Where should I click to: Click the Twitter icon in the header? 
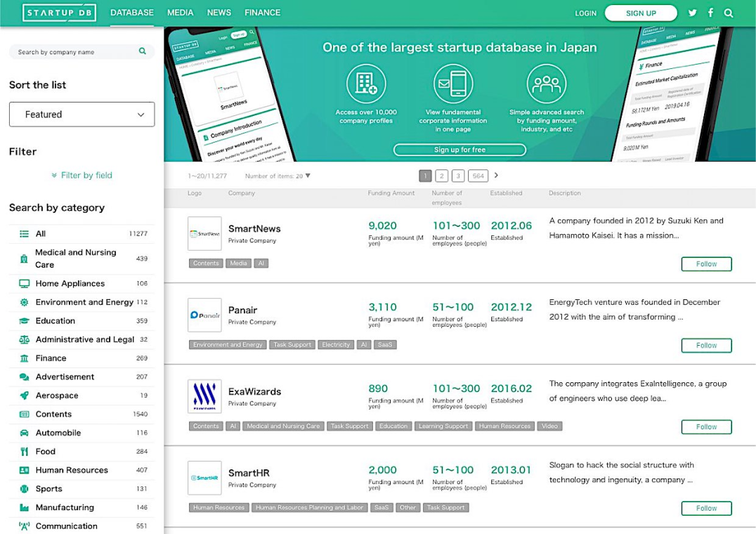(692, 12)
